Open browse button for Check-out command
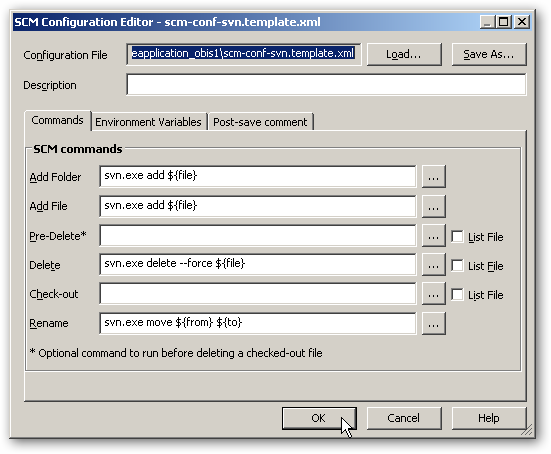 point(433,294)
